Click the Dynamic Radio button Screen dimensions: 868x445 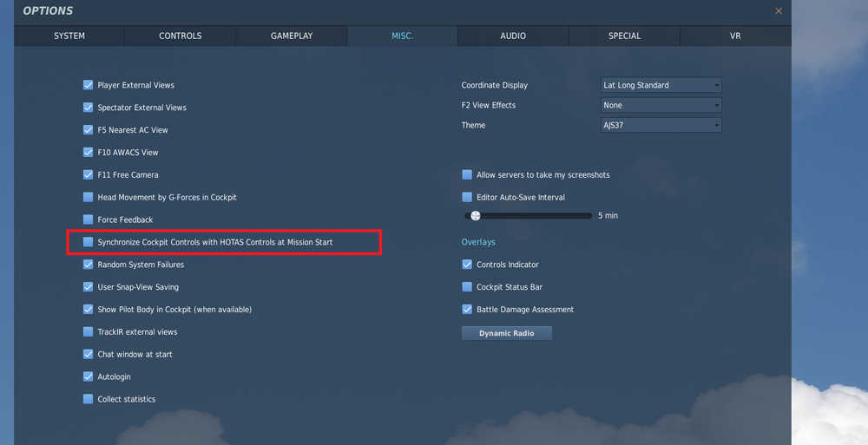pos(507,333)
